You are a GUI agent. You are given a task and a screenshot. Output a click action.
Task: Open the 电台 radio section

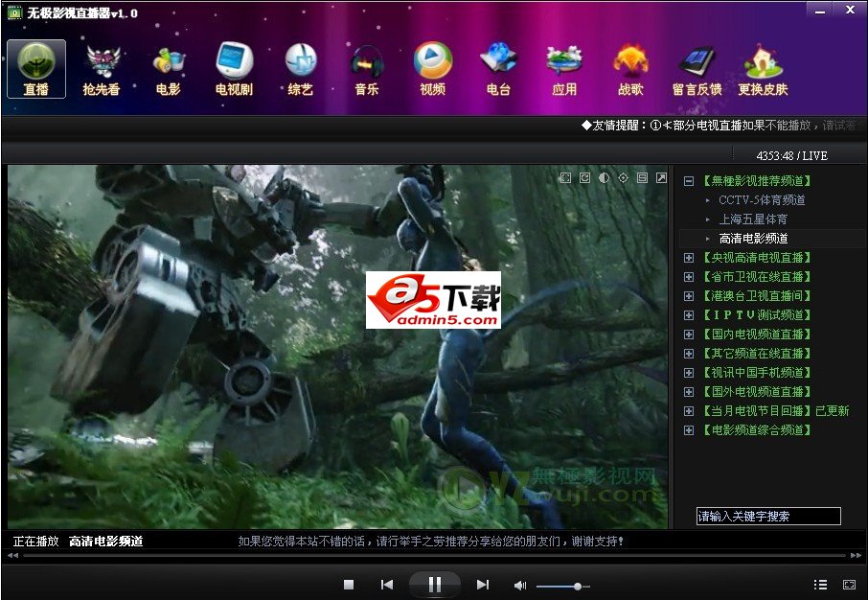click(499, 69)
